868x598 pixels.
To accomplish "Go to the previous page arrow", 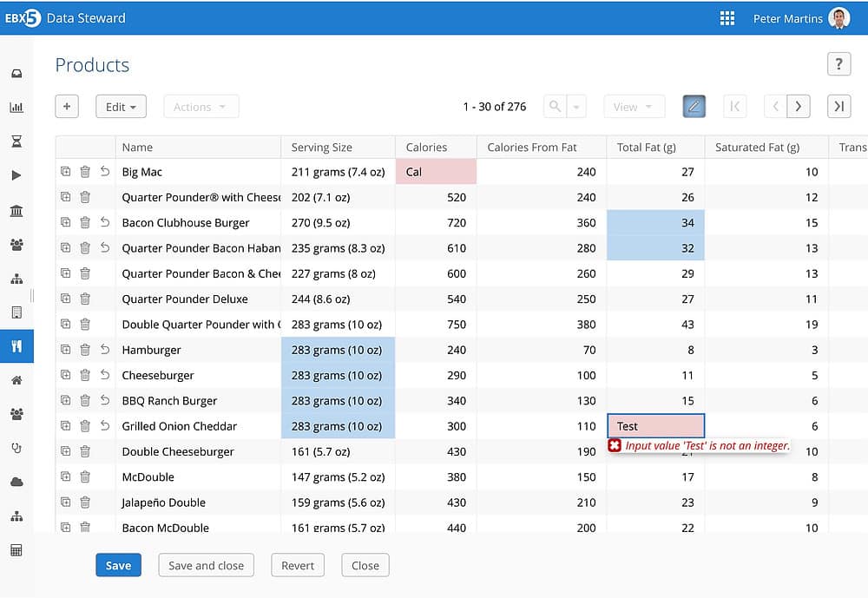I will tap(775, 106).
